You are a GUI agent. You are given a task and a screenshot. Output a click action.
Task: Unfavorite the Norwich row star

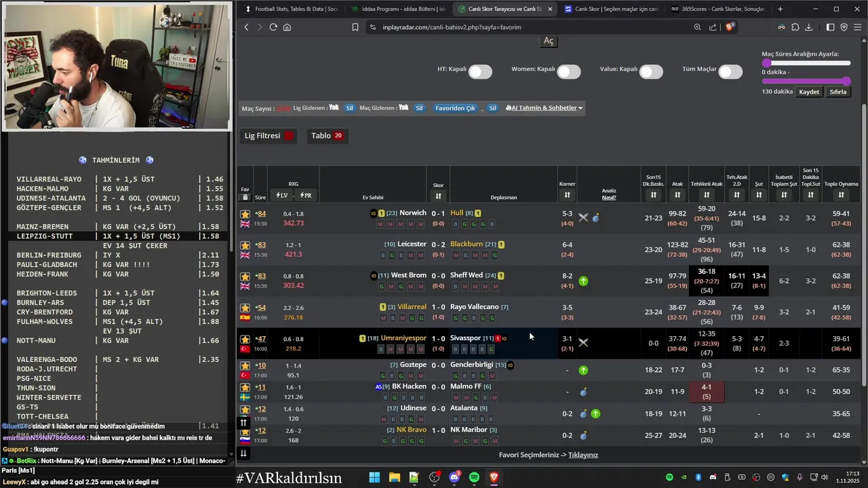tap(245, 214)
